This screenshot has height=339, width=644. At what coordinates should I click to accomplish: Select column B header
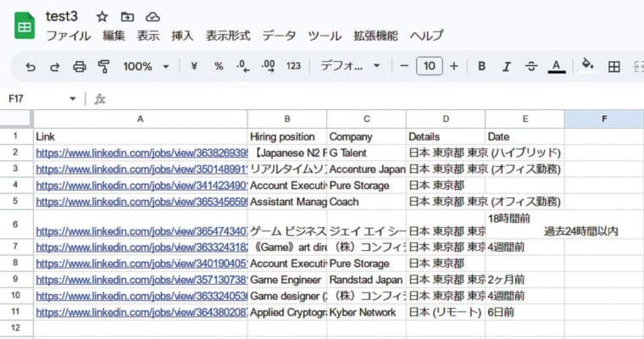[287, 119]
